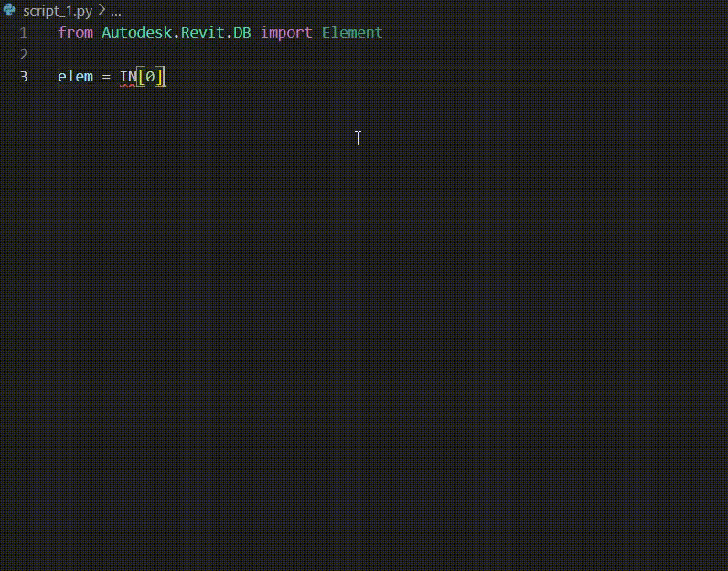Place cursor after the closing bracket
The width and height of the screenshot is (728, 571).
pyautogui.click(x=166, y=77)
